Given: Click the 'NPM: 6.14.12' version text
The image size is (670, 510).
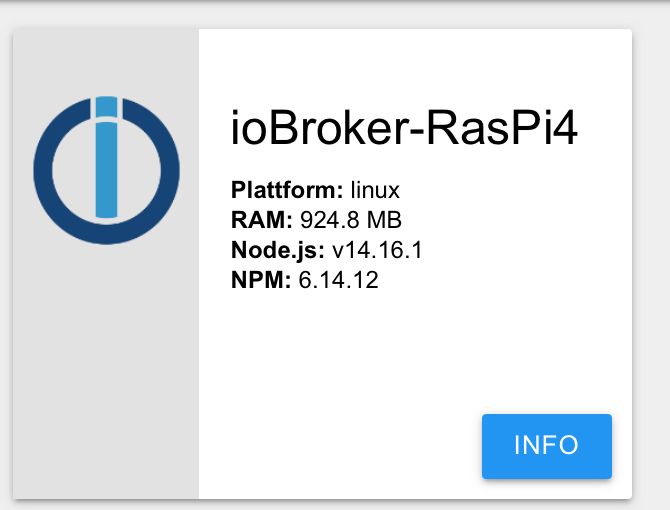Looking at the screenshot, I should [305, 280].
